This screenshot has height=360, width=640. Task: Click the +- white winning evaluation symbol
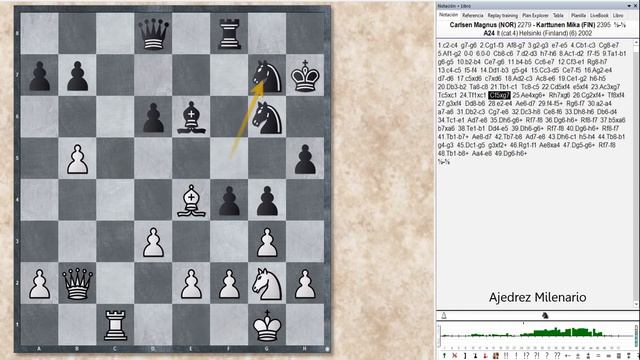[x=568, y=356]
